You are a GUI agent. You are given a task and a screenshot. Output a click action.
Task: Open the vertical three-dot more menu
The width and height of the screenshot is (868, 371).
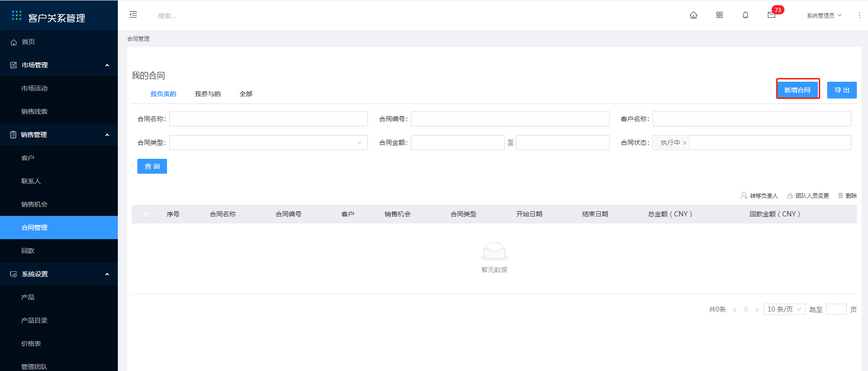(859, 15)
